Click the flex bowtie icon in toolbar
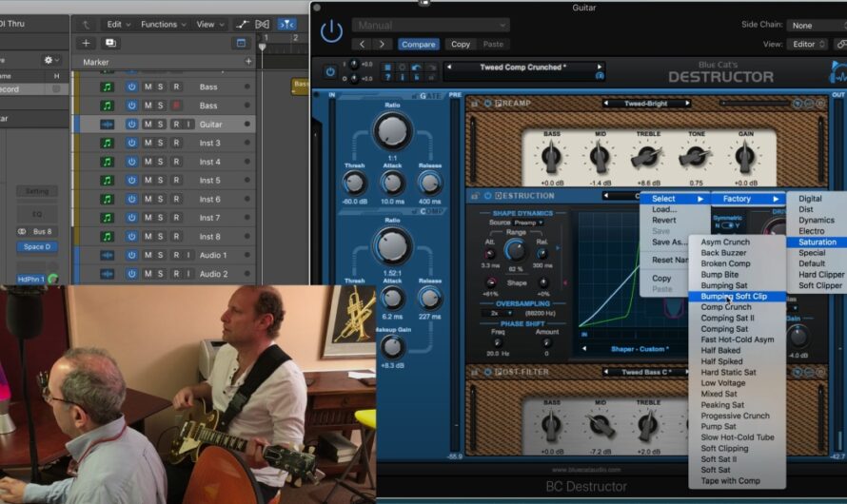Image resolution: width=847 pixels, height=504 pixels. pyautogui.click(x=262, y=25)
